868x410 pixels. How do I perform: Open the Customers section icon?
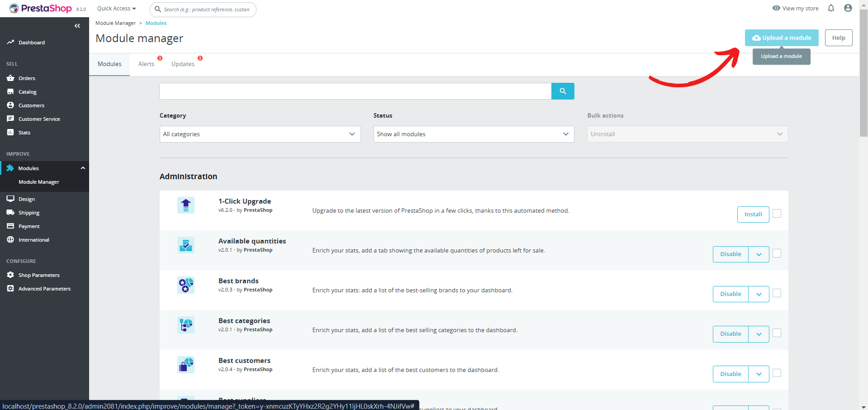coord(10,105)
